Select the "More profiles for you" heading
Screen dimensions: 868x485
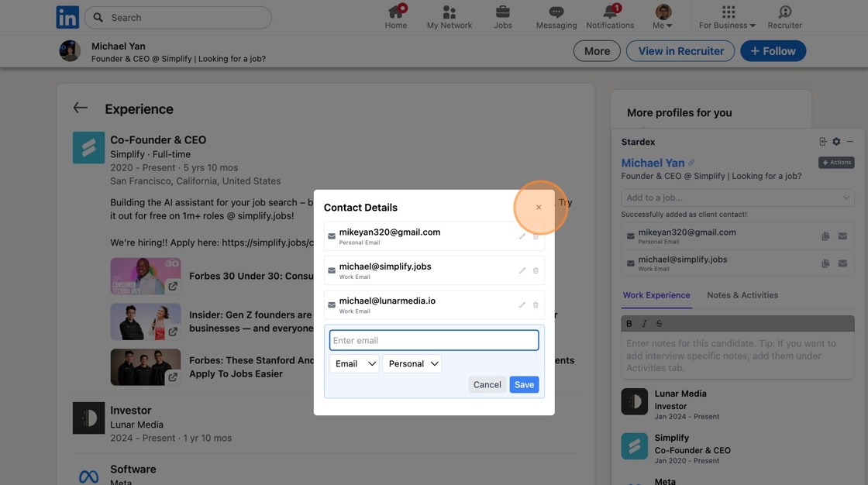[679, 112]
